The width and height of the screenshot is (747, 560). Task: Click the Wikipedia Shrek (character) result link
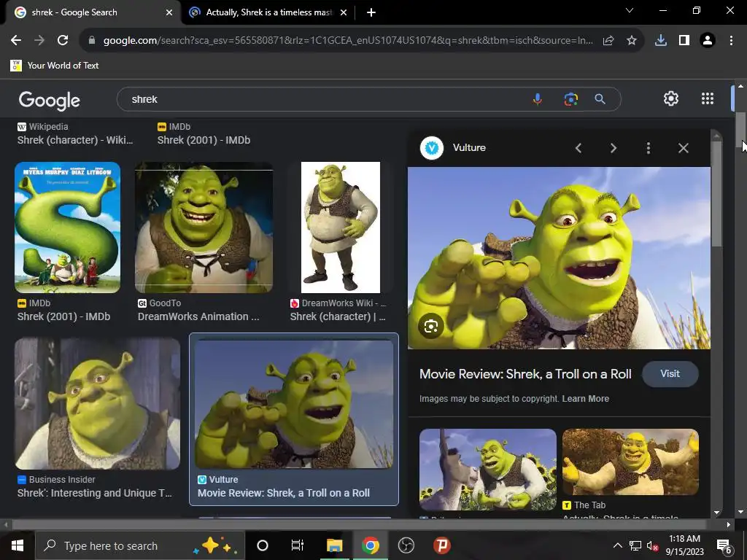click(75, 140)
